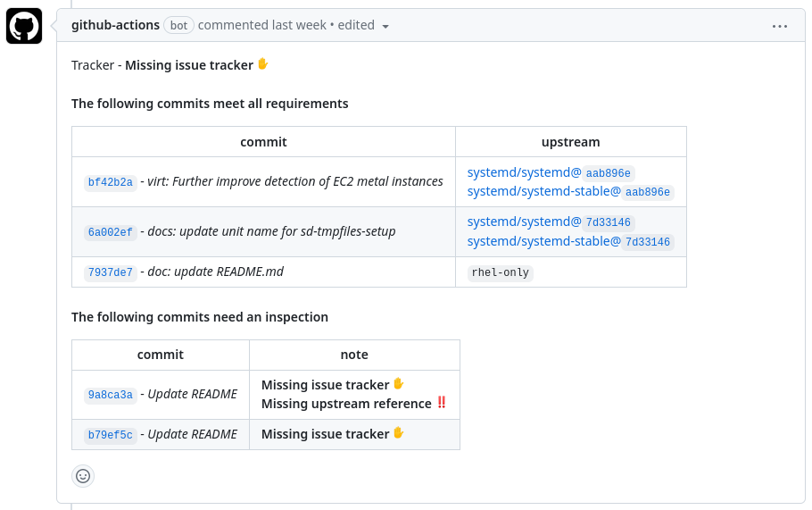Image resolution: width=812 pixels, height=510 pixels.
Task: Open commit b79ef5c hash link
Action: [110, 435]
